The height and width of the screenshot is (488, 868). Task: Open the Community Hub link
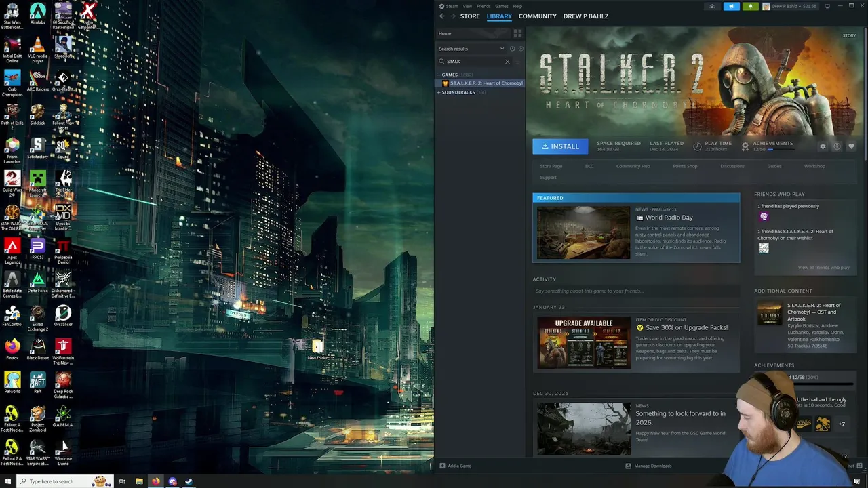tap(633, 166)
